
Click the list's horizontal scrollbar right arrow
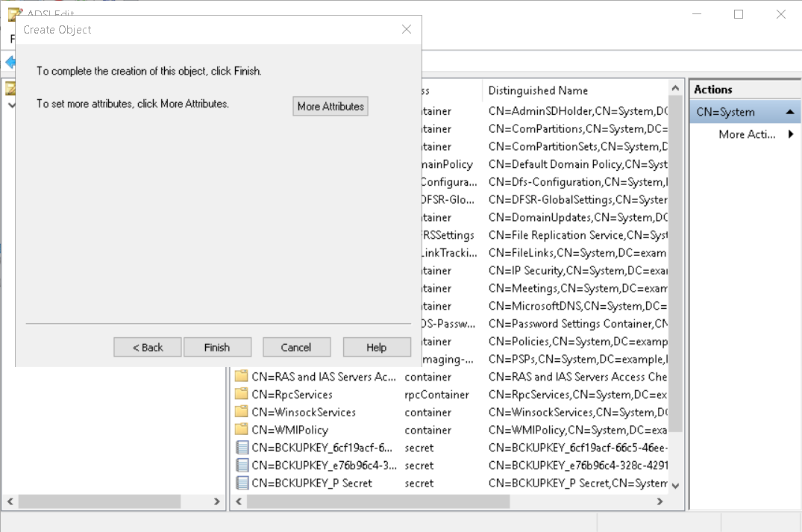(660, 502)
